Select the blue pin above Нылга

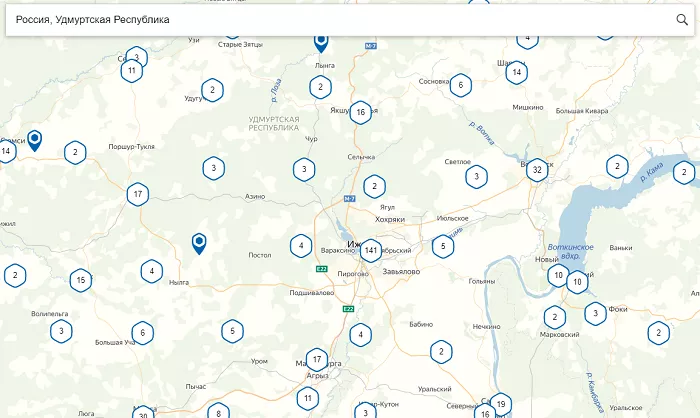(x=199, y=242)
